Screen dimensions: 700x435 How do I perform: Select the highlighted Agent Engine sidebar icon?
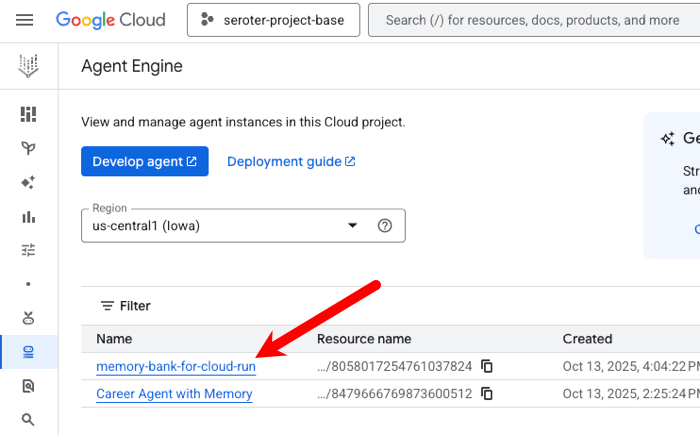(28, 352)
